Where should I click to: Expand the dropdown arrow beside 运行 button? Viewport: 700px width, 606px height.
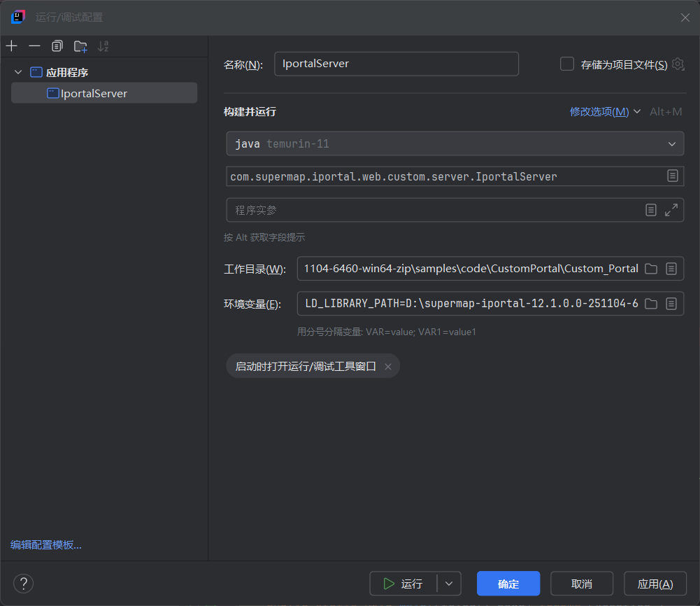click(449, 584)
